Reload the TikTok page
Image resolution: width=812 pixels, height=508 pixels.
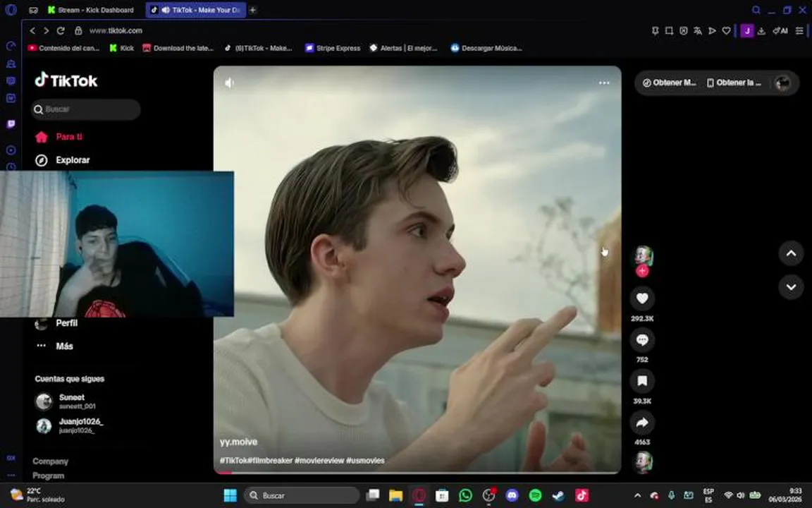pyautogui.click(x=61, y=30)
